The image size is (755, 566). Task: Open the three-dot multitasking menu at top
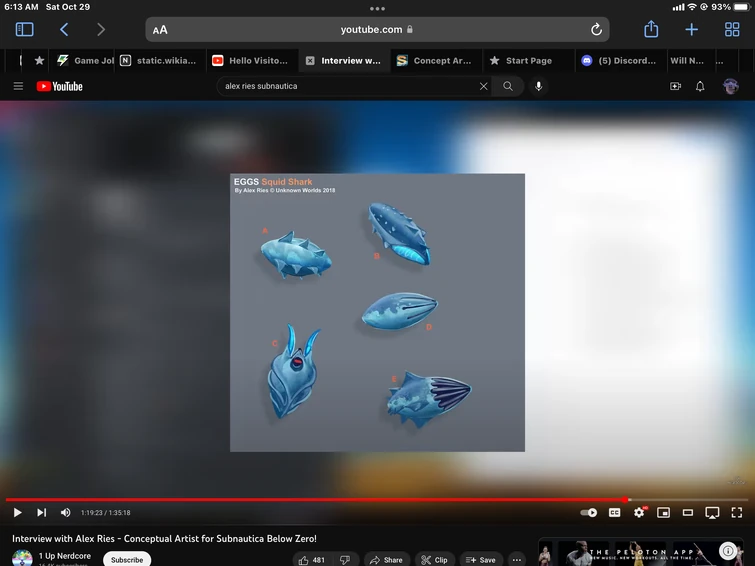378,9
